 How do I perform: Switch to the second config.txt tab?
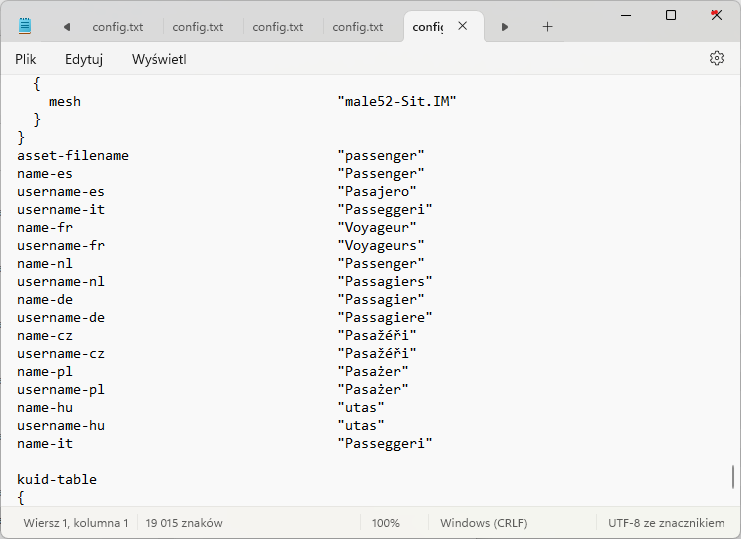coord(197,27)
